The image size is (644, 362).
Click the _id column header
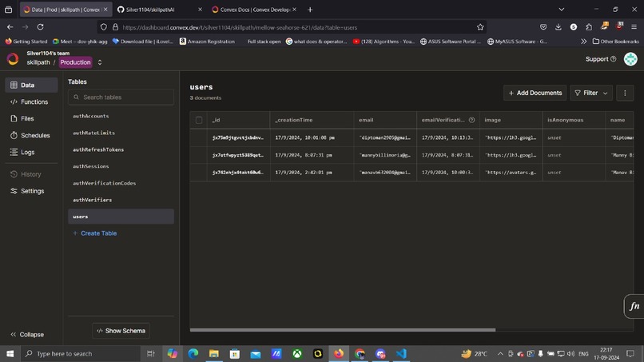pos(238,120)
